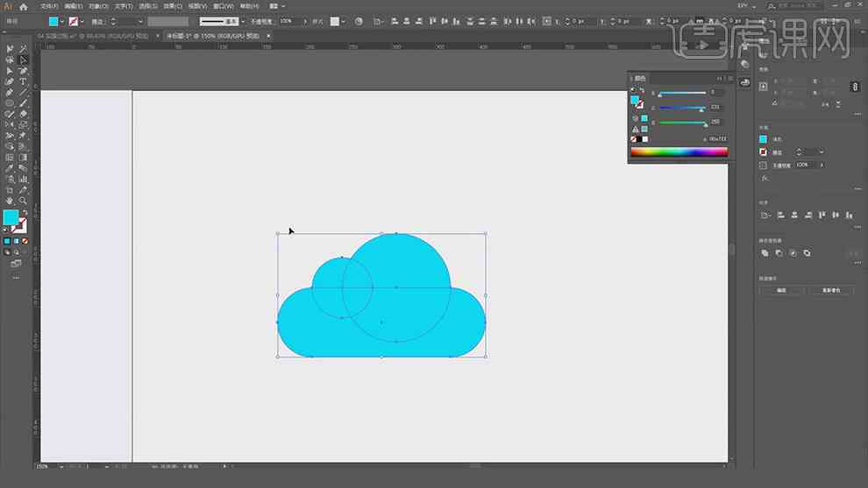This screenshot has width=868, height=488.
Task: Click the Exclude pathfinder icon
Action: click(808, 253)
